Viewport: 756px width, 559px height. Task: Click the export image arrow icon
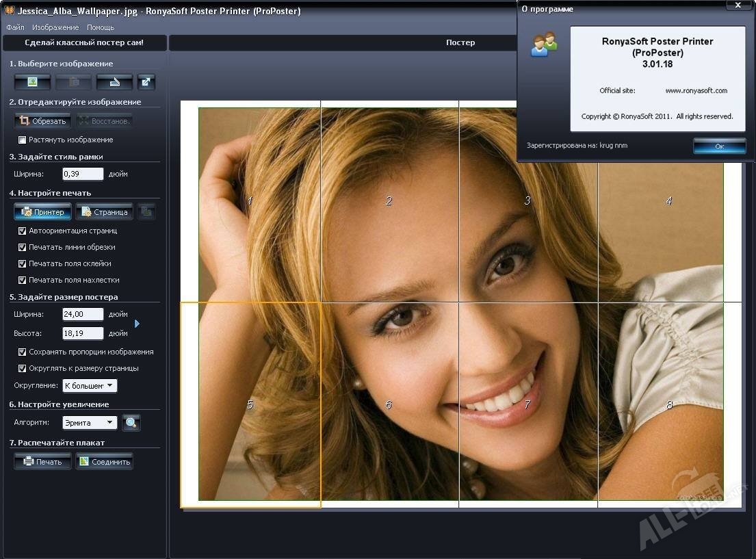146,82
